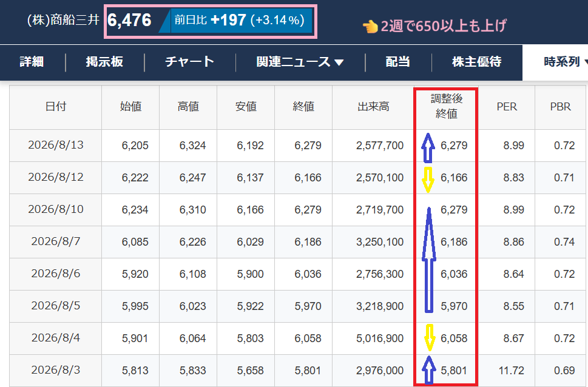Click the 出来高 column header
This screenshot has height=387, width=588.
373,107
